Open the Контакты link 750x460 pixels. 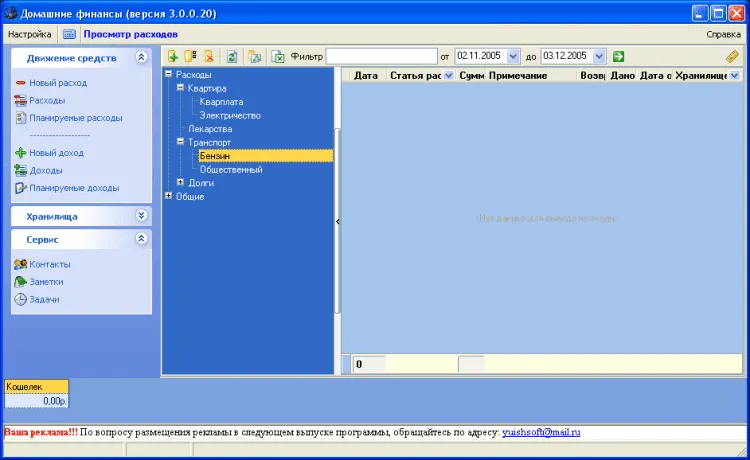point(50,264)
